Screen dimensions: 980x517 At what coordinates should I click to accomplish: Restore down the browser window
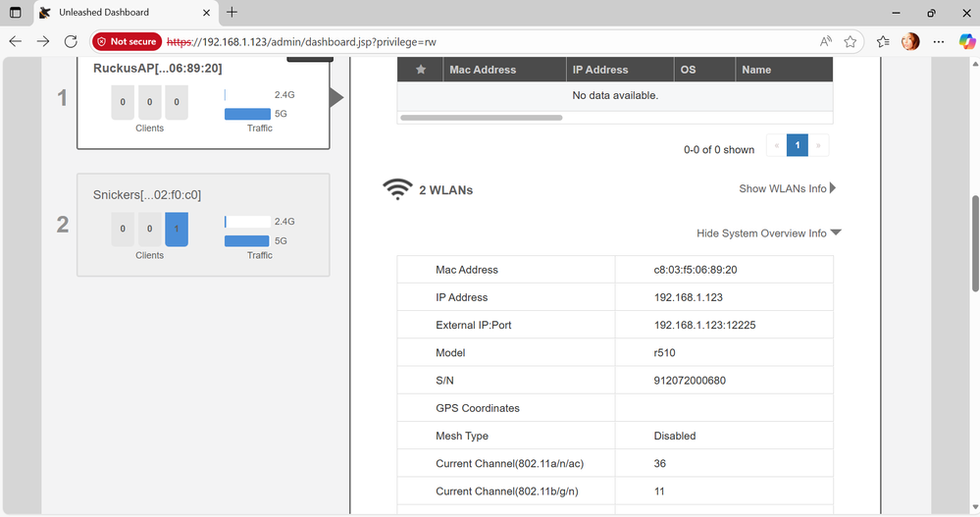click(x=931, y=13)
